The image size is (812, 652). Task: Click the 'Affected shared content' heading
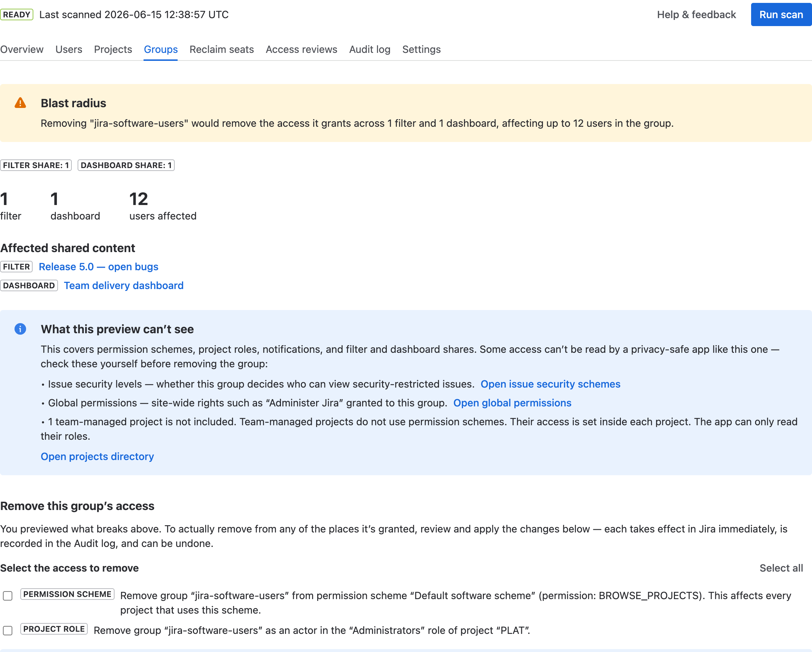coord(68,248)
